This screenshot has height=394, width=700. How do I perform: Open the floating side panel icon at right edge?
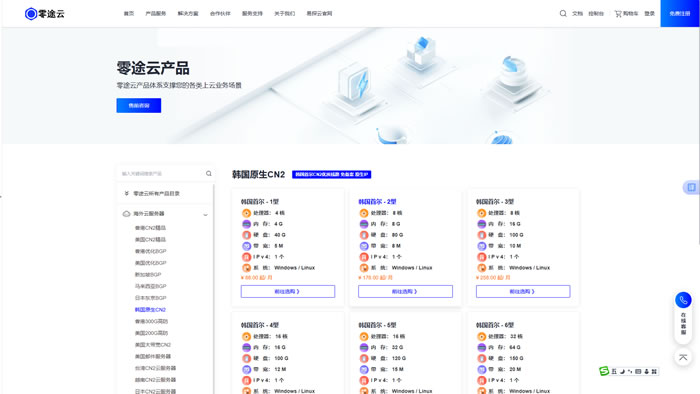pyautogui.click(x=692, y=187)
